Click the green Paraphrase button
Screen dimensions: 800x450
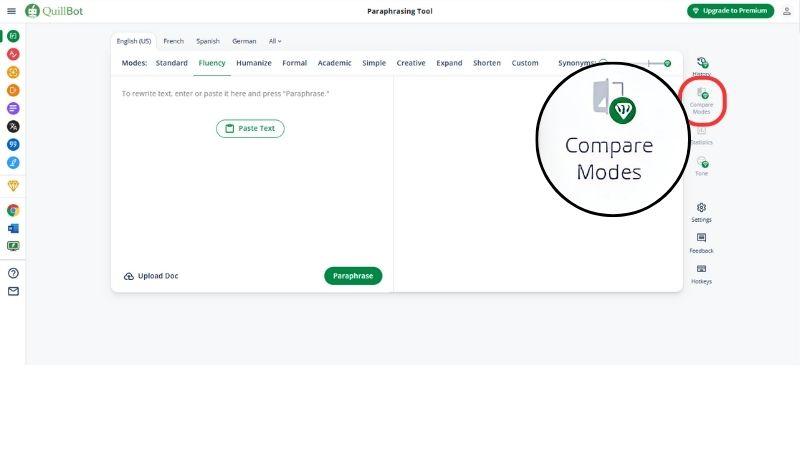coord(353,276)
